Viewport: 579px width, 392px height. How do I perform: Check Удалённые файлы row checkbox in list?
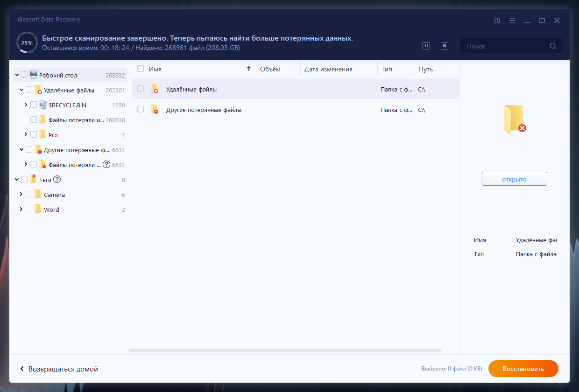(x=141, y=89)
